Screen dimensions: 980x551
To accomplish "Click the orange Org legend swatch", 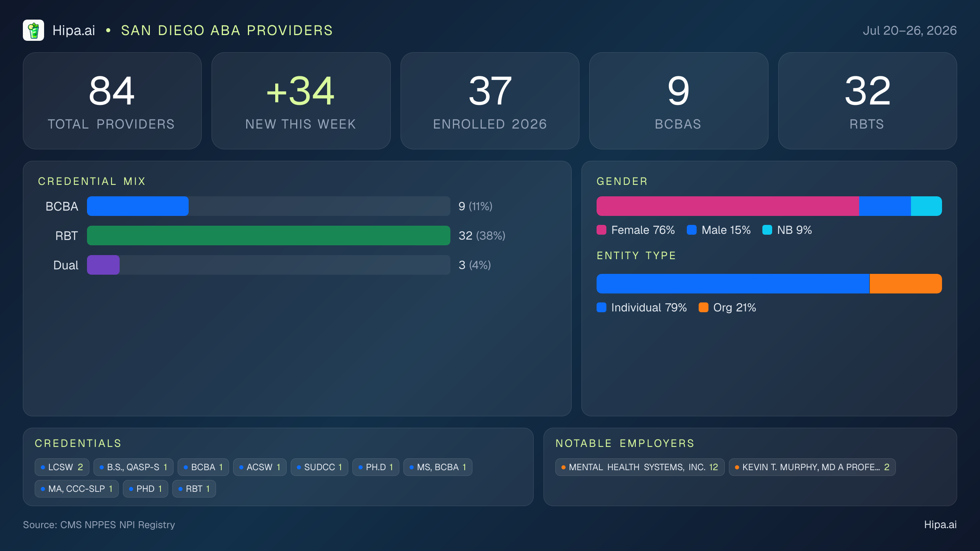I will 704,307.
